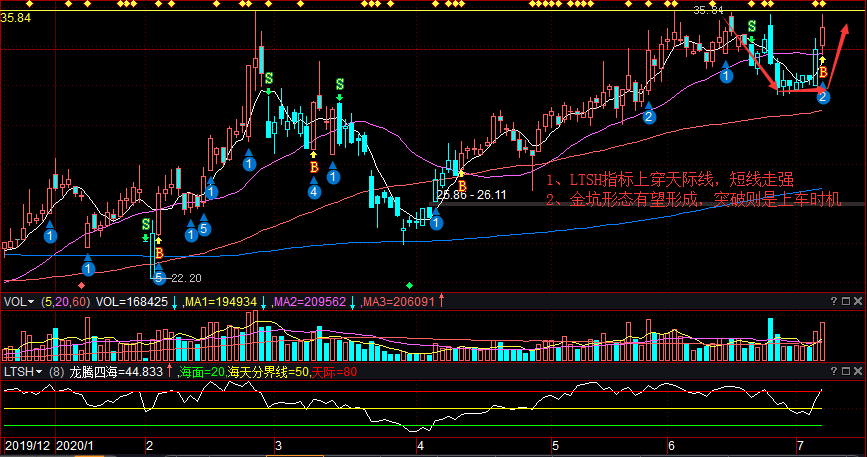Click the VOL panel settings icon
The height and width of the screenshot is (457, 867).
pyautogui.click(x=846, y=301)
